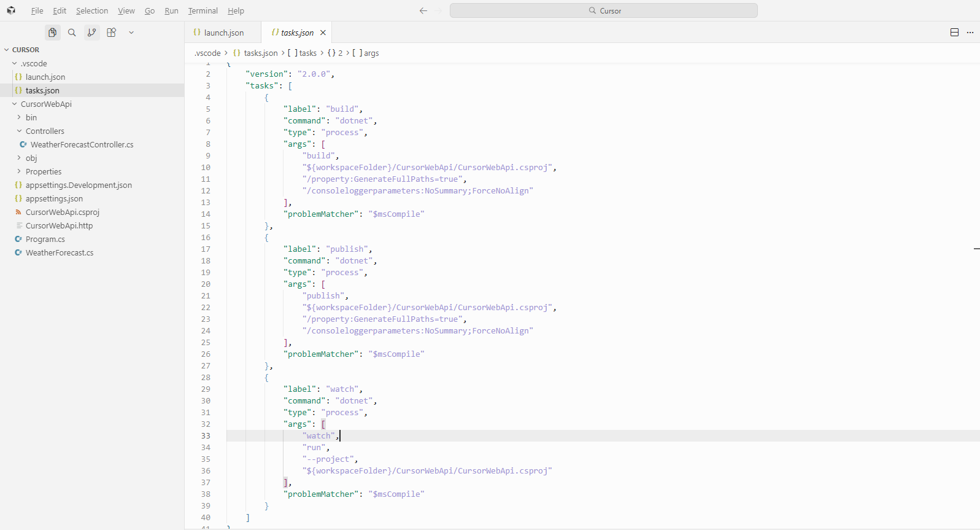Go forward using the right arrow

pyautogui.click(x=438, y=10)
